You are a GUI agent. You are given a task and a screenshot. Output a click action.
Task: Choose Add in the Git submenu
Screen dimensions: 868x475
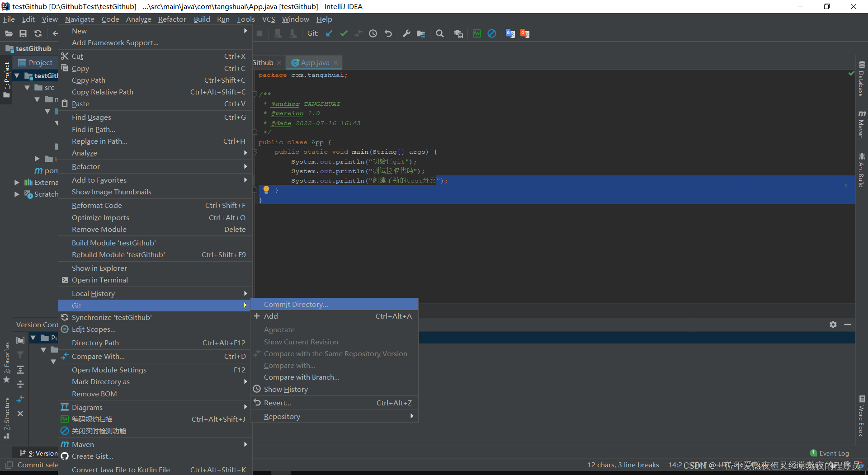(x=335, y=316)
